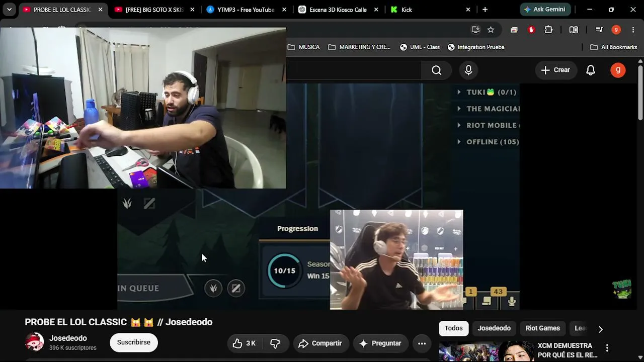Viewport: 644px width, 362px height.
Task: Start voice search with the microphone
Action: click(468, 70)
